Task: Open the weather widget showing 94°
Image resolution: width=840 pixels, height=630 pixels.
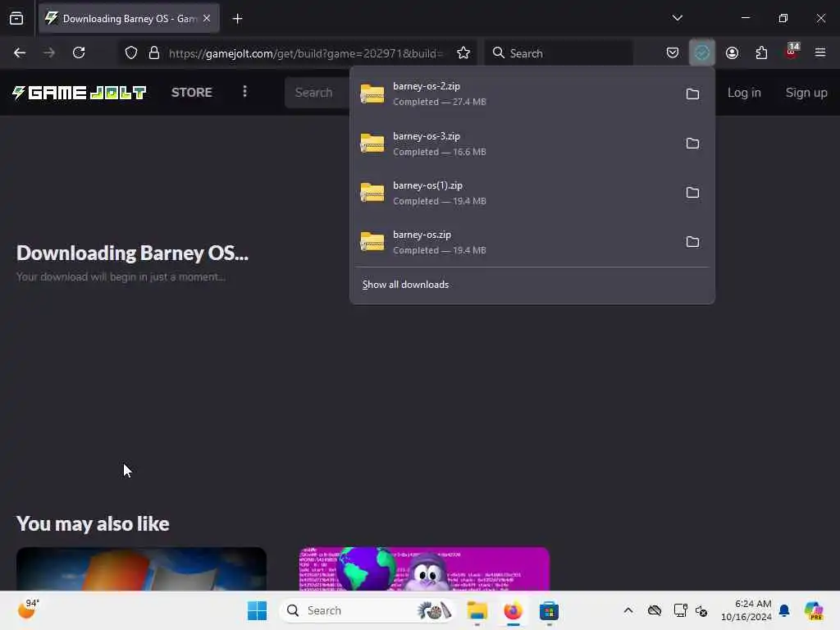Action: [29, 609]
